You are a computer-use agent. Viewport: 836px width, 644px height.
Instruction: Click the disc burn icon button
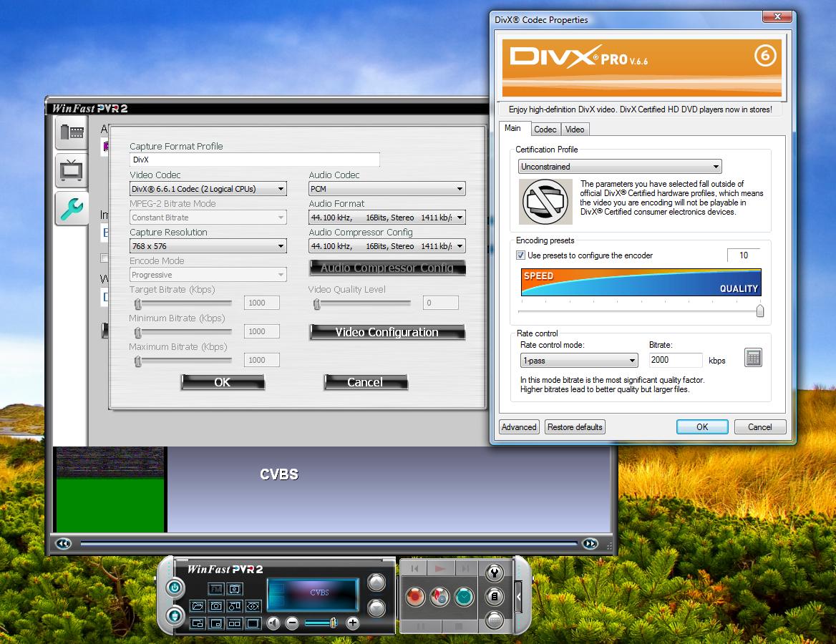(440, 597)
